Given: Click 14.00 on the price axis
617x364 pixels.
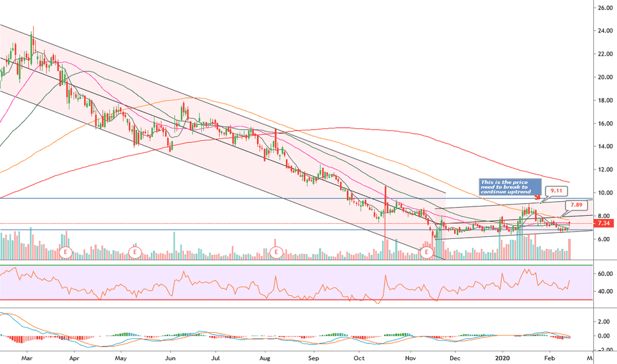Looking at the screenshot, I should pyautogui.click(x=605, y=146).
